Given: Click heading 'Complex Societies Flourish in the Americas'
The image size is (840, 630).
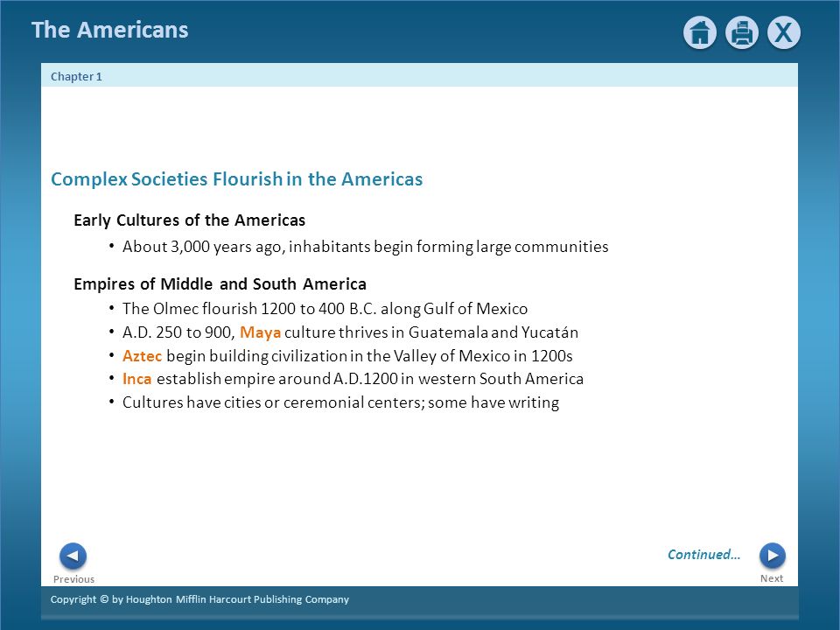Looking at the screenshot, I should coord(237,178).
